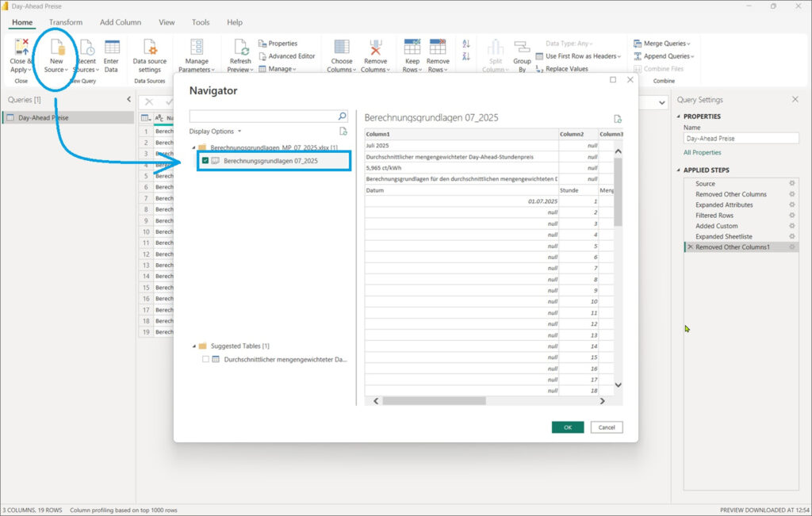Click the query Name field
The image size is (812, 516).
click(741, 138)
